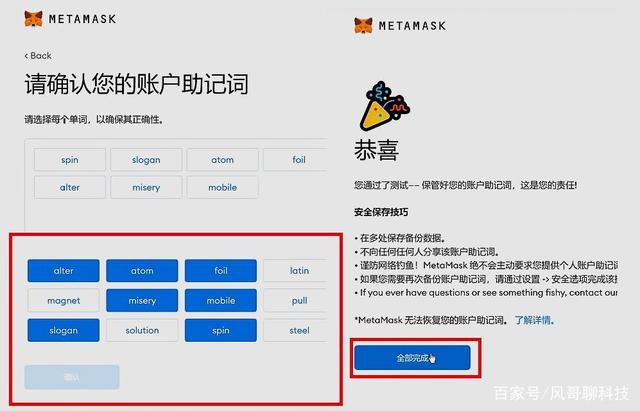Click the heading 请确认您的账户助记词

pos(136,84)
